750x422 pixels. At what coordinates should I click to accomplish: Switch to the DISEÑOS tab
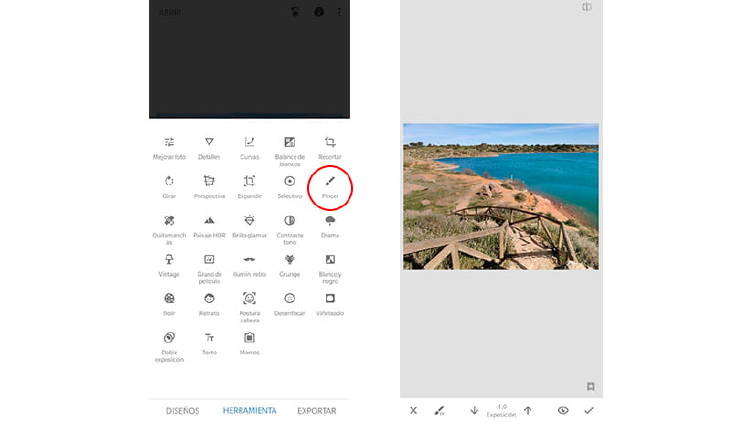point(182,410)
